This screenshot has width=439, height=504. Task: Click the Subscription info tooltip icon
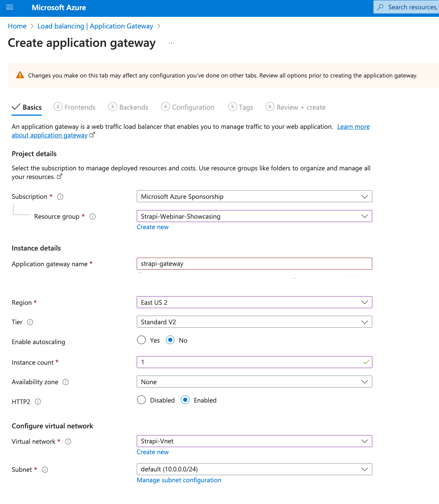60,197
